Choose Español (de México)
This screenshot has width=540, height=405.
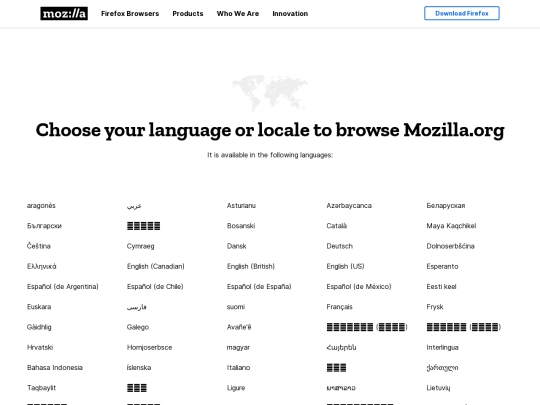tap(359, 287)
